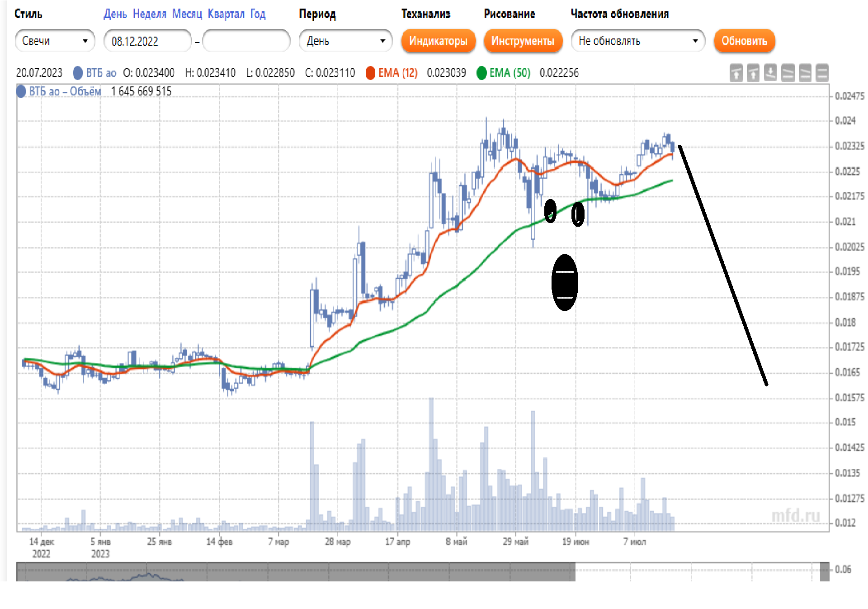Screen dimensions: 868x609
Task: Click the red EMA (12) legend marker
Action: (370, 73)
